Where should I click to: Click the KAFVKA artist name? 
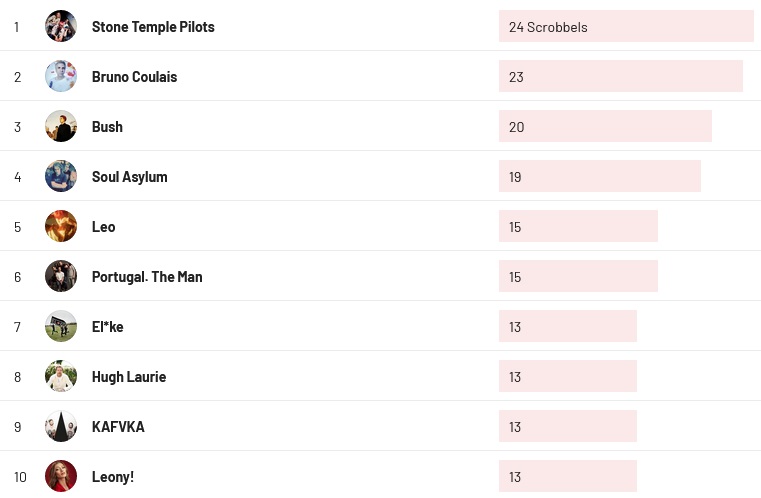(x=118, y=427)
